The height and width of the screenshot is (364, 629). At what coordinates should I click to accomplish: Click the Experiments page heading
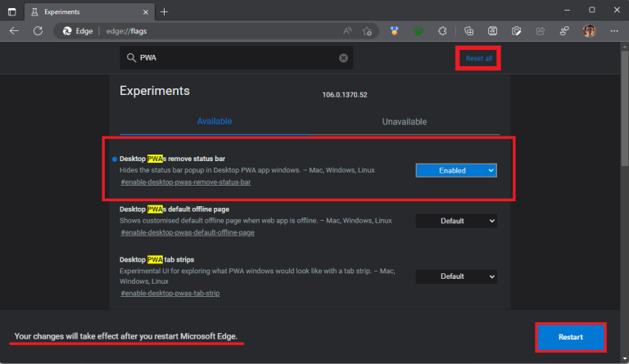(155, 91)
